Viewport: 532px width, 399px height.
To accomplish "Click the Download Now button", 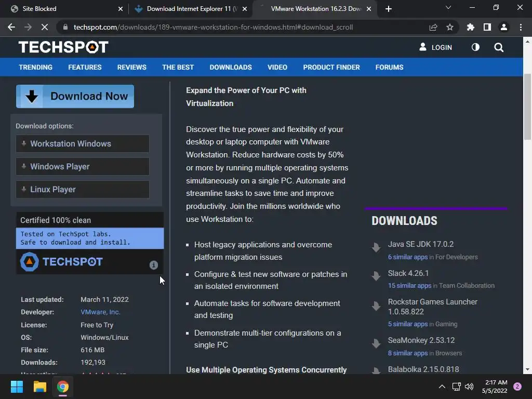I will [x=75, y=96].
